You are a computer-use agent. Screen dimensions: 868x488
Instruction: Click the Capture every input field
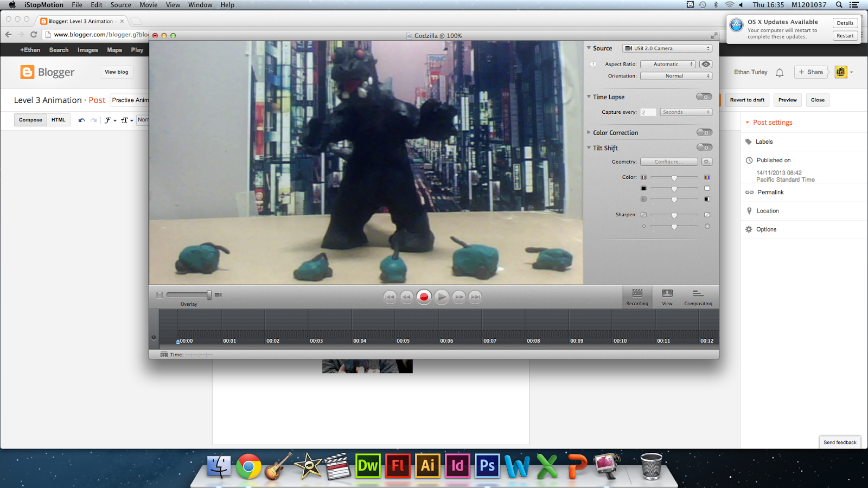pyautogui.click(x=648, y=112)
